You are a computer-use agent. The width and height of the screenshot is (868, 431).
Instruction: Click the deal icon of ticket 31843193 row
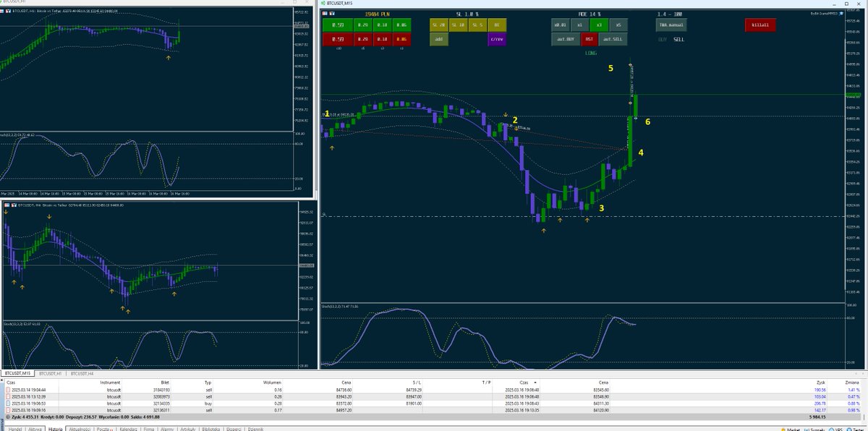(7, 390)
